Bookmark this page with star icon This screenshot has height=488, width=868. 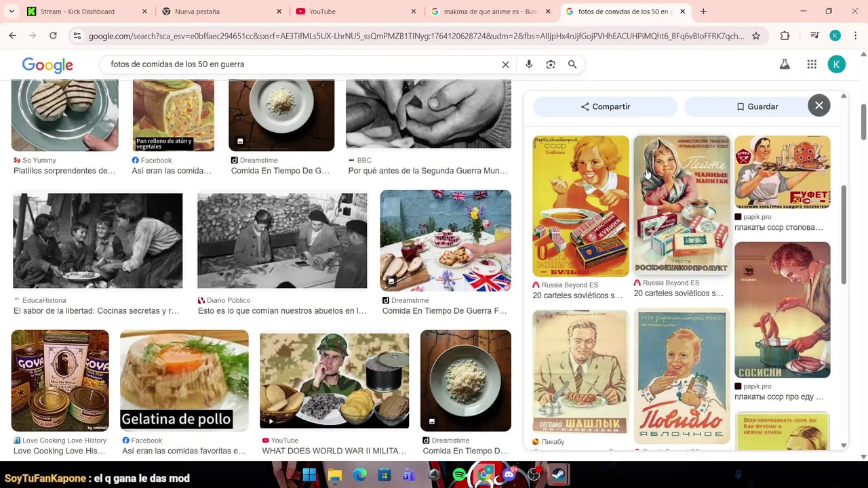click(756, 36)
